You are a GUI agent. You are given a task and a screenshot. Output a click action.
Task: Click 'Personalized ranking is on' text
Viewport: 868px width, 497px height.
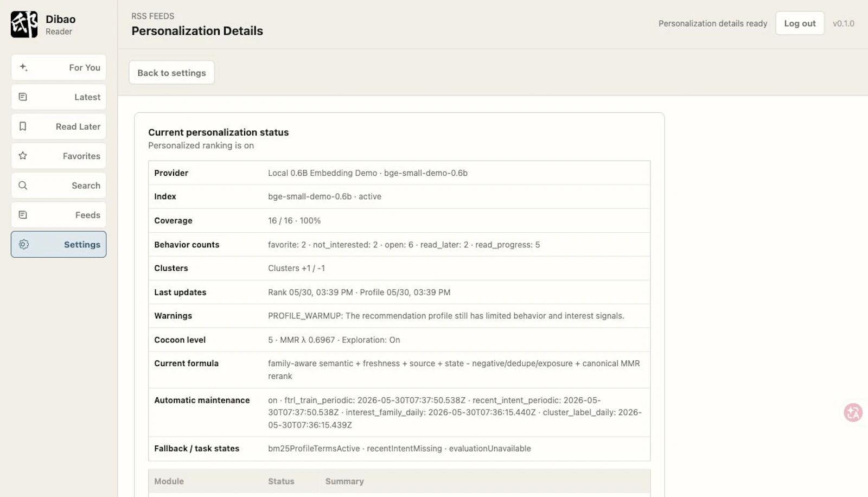tap(201, 145)
